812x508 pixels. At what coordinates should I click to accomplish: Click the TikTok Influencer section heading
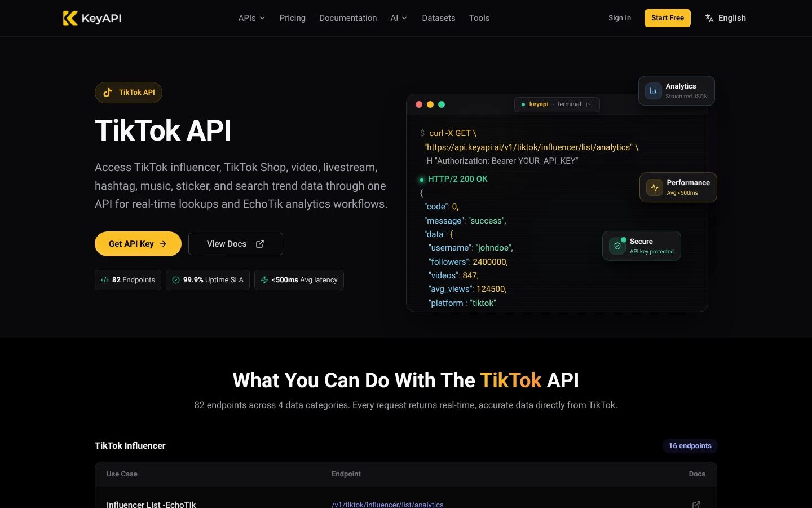[130, 446]
